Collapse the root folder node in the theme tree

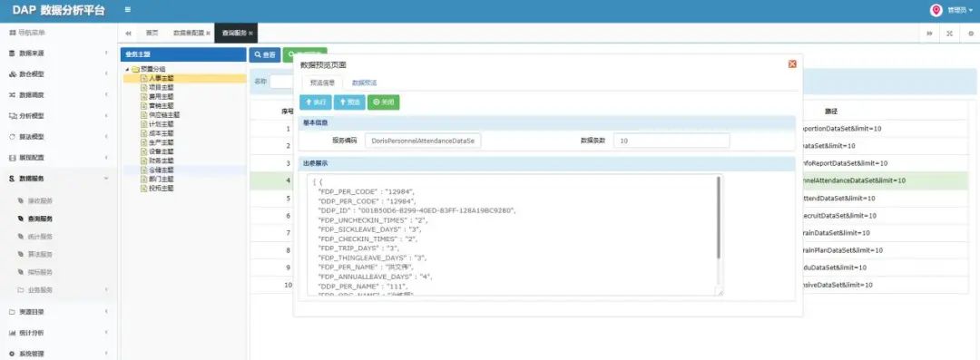pos(128,70)
